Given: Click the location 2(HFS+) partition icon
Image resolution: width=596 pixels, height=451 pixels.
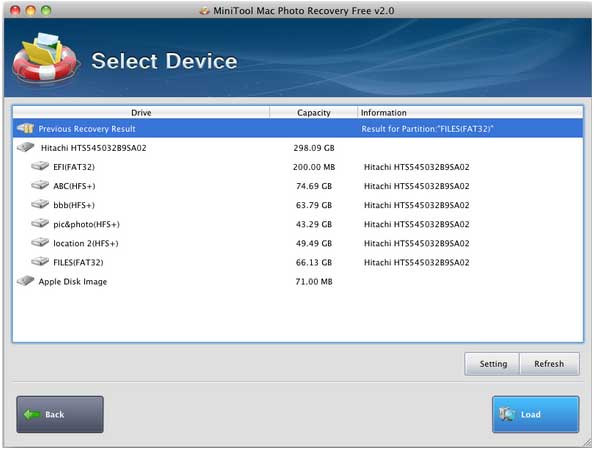Looking at the screenshot, I should [x=40, y=242].
